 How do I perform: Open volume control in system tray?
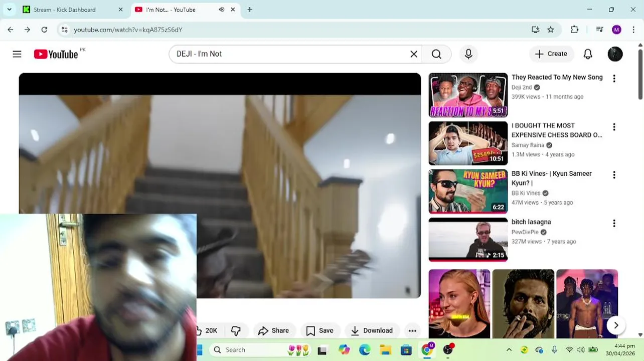point(580,350)
